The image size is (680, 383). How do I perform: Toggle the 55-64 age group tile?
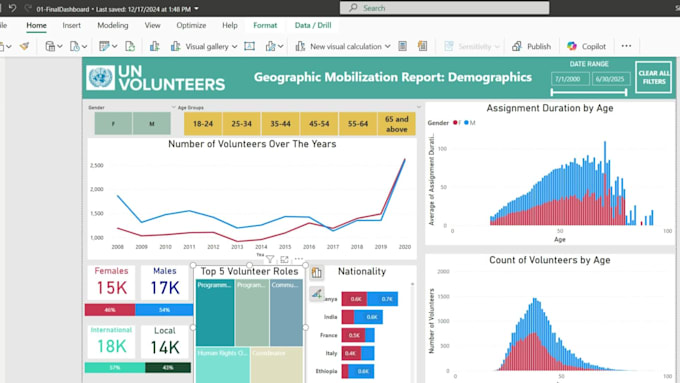[x=358, y=124]
